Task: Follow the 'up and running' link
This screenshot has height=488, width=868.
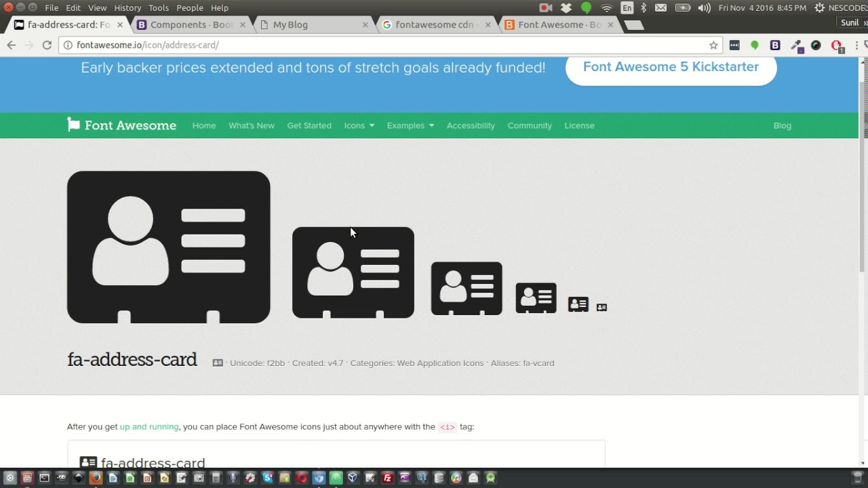Action: [x=149, y=427]
